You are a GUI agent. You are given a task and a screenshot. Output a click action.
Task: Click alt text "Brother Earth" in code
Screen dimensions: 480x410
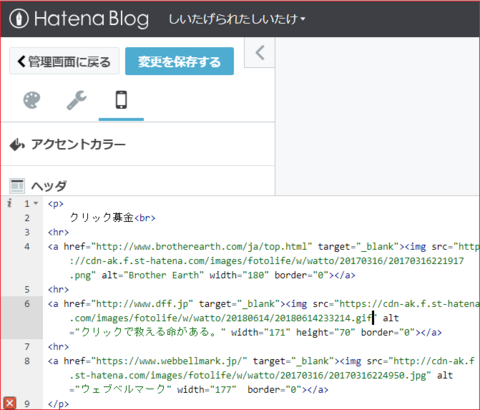[163, 275]
